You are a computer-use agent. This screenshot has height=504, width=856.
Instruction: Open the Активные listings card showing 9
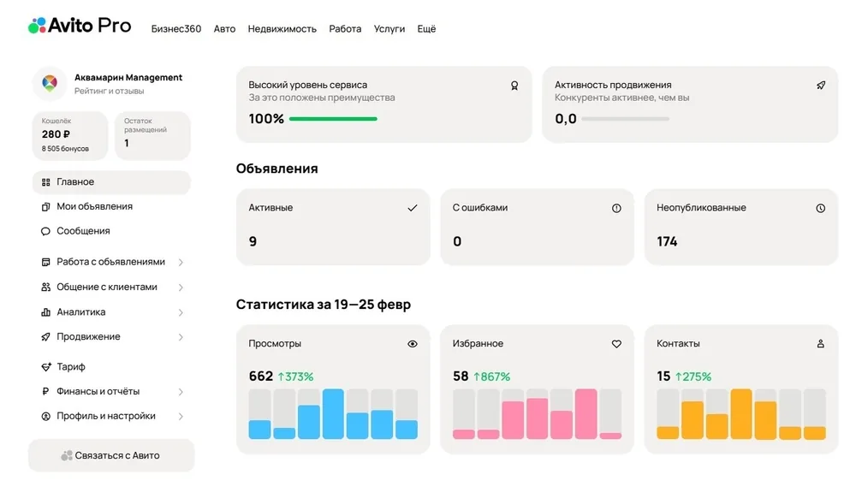tap(333, 227)
